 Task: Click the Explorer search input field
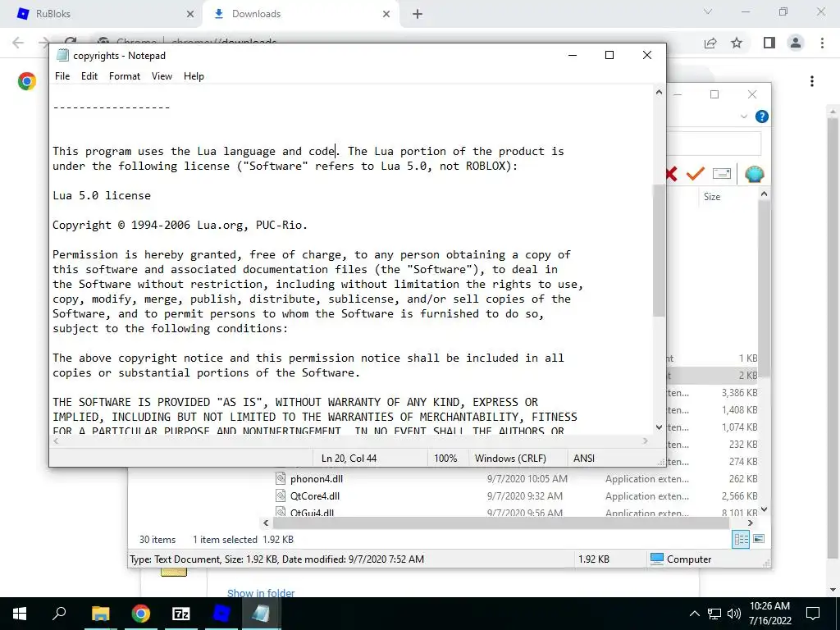(714, 144)
